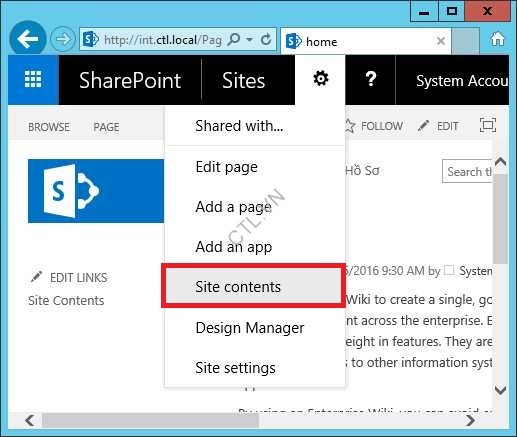Switch to the BROWSE ribbon tab
Viewport: 517px width, 437px height.
(x=49, y=127)
